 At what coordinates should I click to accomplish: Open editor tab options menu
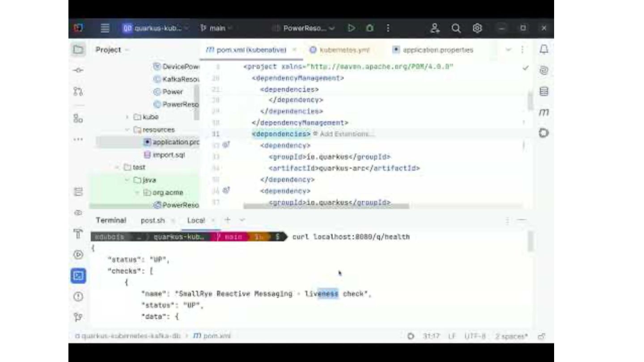[x=522, y=50]
